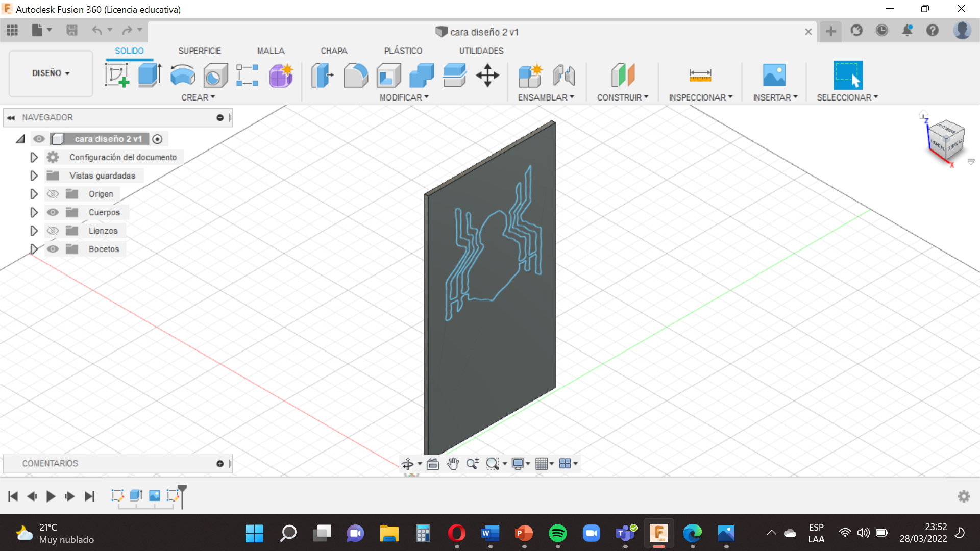The width and height of the screenshot is (980, 551).
Task: Select the Hole tool
Action: click(x=215, y=76)
